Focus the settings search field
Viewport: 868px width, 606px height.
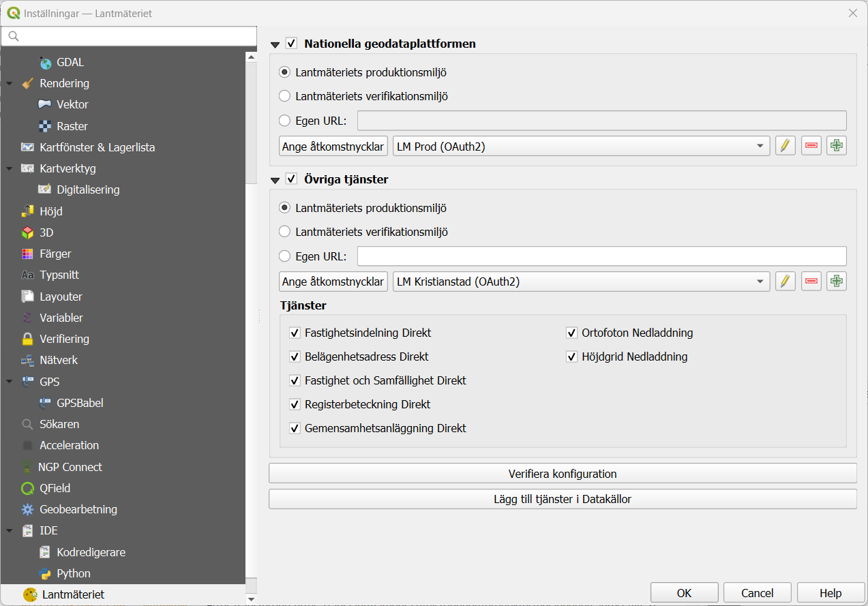click(130, 36)
